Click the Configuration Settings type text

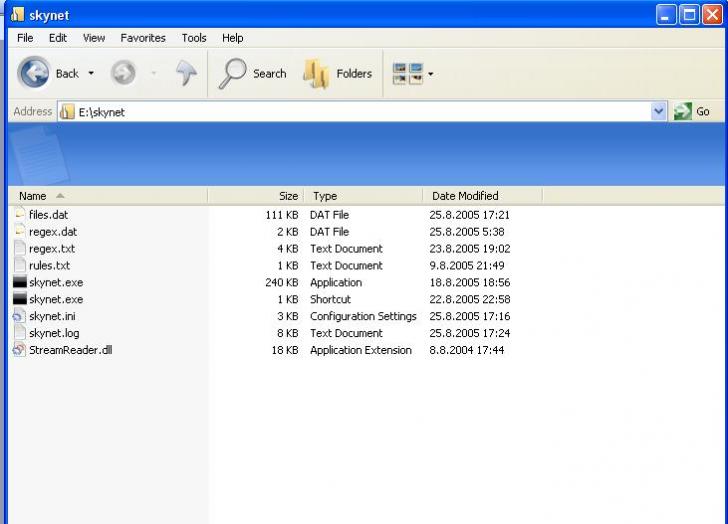pyautogui.click(x=364, y=316)
